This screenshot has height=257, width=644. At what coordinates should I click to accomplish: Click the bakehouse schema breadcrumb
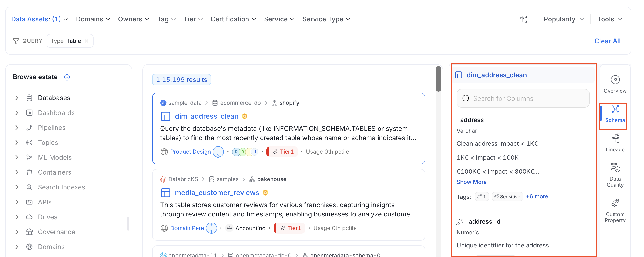[x=272, y=179]
